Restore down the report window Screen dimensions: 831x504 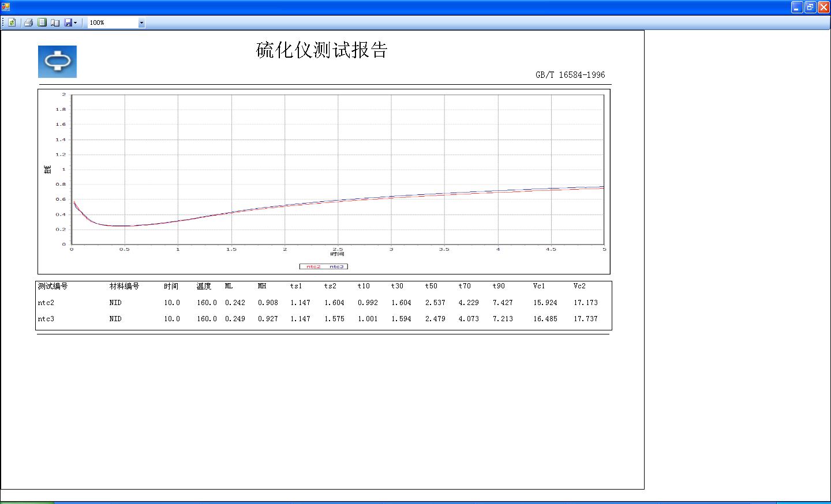click(x=810, y=7)
